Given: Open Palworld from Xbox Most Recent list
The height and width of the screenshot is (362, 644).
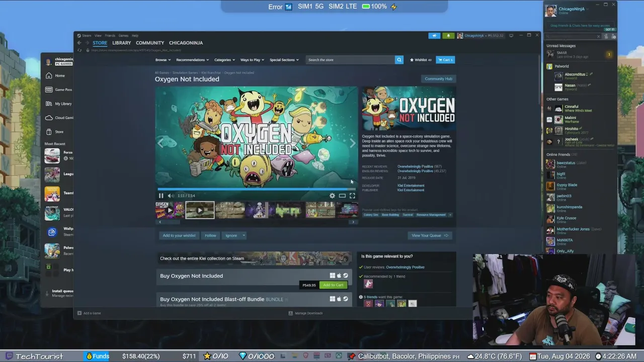Looking at the screenshot, I should tap(58, 250).
